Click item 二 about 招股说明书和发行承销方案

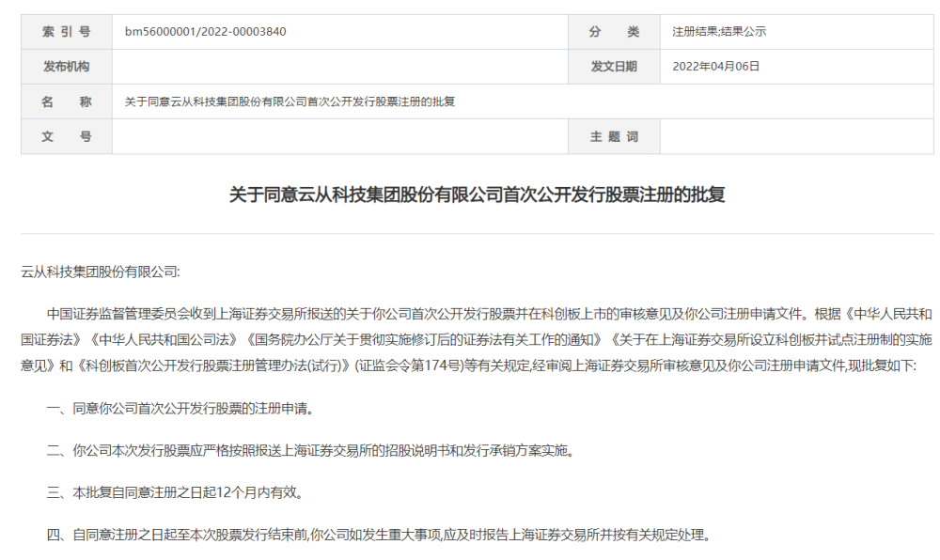[x=310, y=450]
